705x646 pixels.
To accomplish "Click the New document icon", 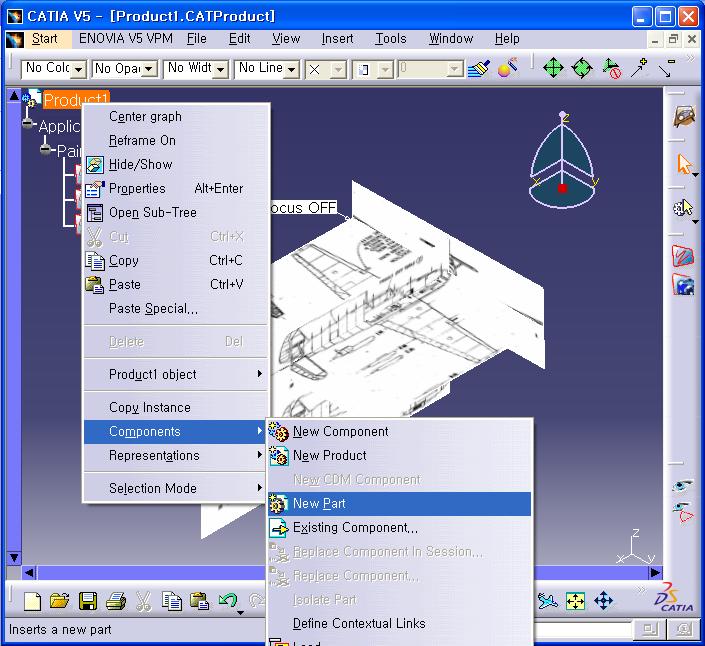I will (33, 601).
